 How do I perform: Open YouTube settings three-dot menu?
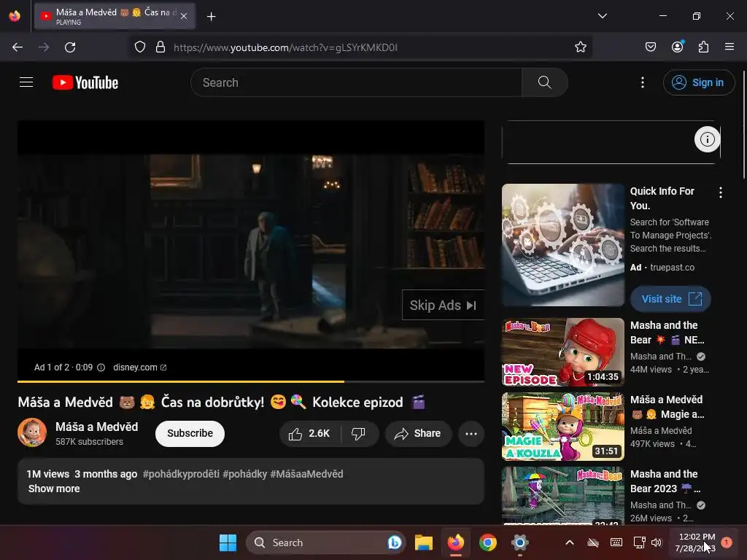(642, 82)
